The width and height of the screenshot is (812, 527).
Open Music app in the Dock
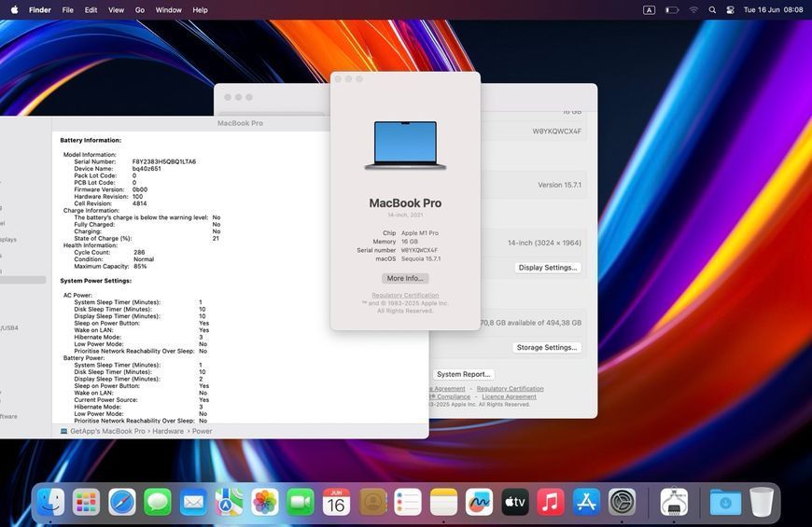click(551, 502)
